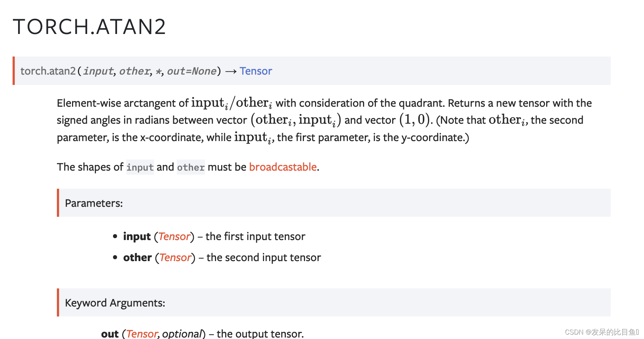The image size is (644, 339).
Task: Click the TORCH.ATAN2 page heading
Action: (x=89, y=27)
